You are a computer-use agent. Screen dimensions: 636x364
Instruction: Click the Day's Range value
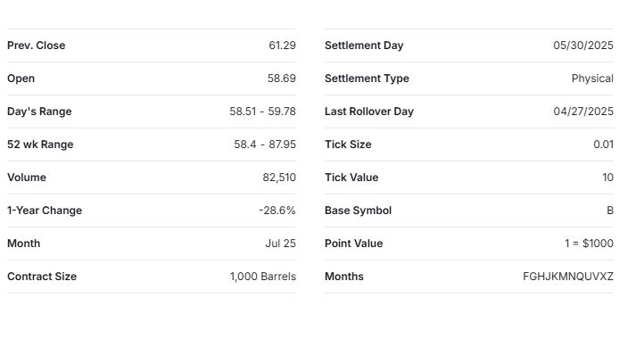point(262,112)
